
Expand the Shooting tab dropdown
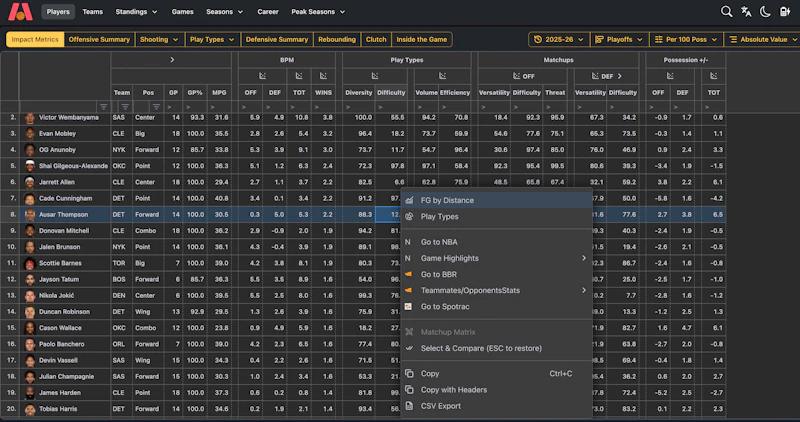click(x=159, y=39)
